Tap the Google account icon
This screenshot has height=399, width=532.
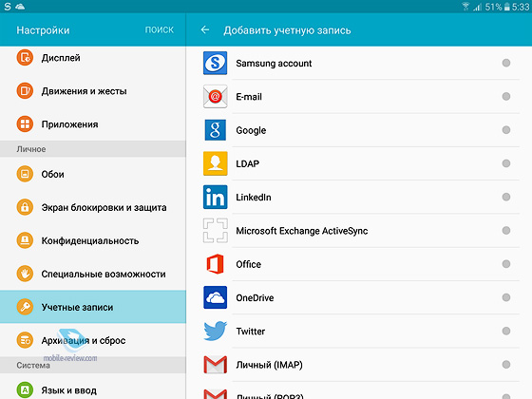coord(215,130)
